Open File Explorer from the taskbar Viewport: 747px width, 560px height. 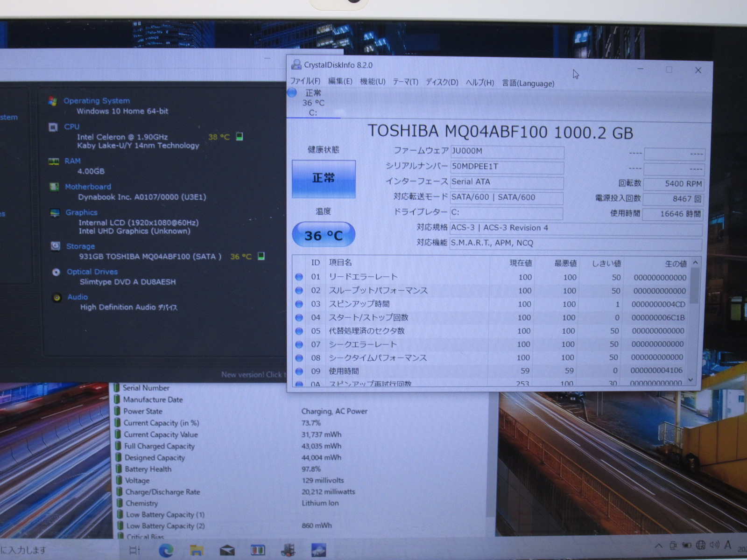tap(197, 551)
